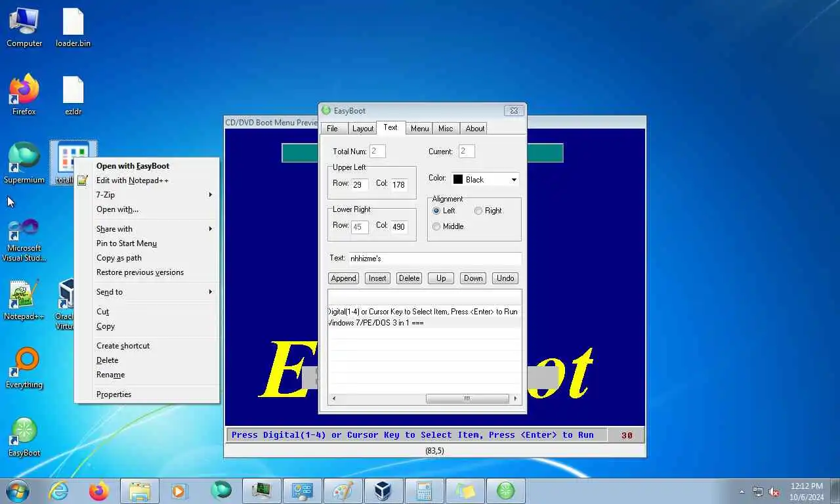
Task: Select Microsoft Visual Studio desktop shortcut
Action: tap(24, 240)
